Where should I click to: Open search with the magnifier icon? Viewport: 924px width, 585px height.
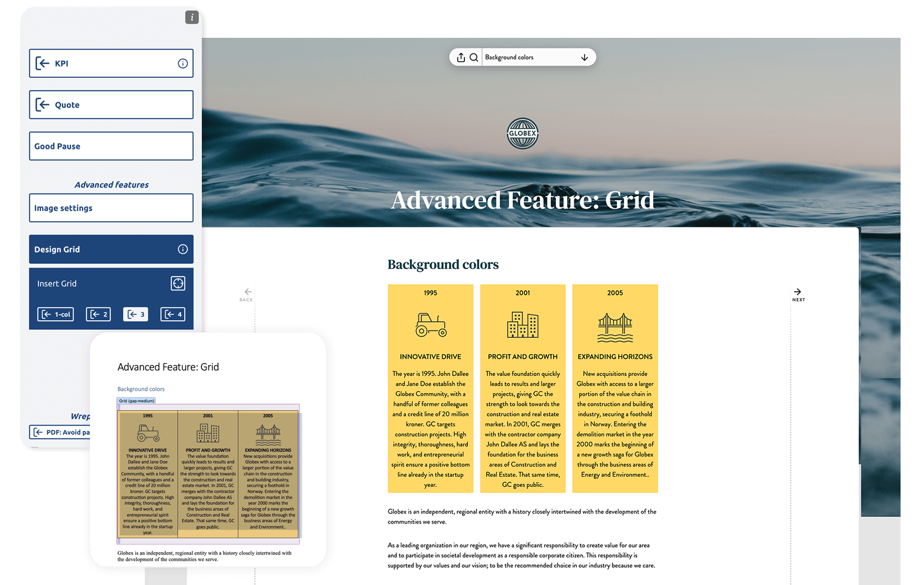[x=473, y=58]
